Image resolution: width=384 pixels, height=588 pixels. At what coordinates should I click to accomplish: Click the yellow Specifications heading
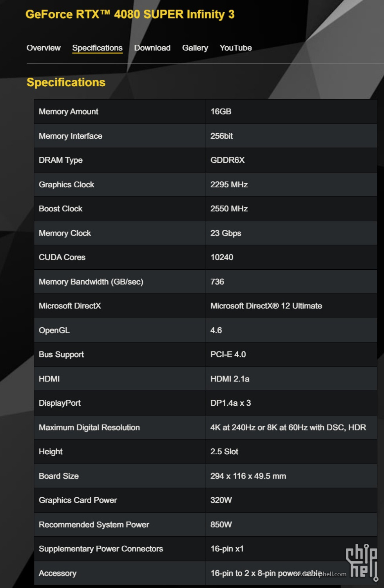(x=66, y=82)
